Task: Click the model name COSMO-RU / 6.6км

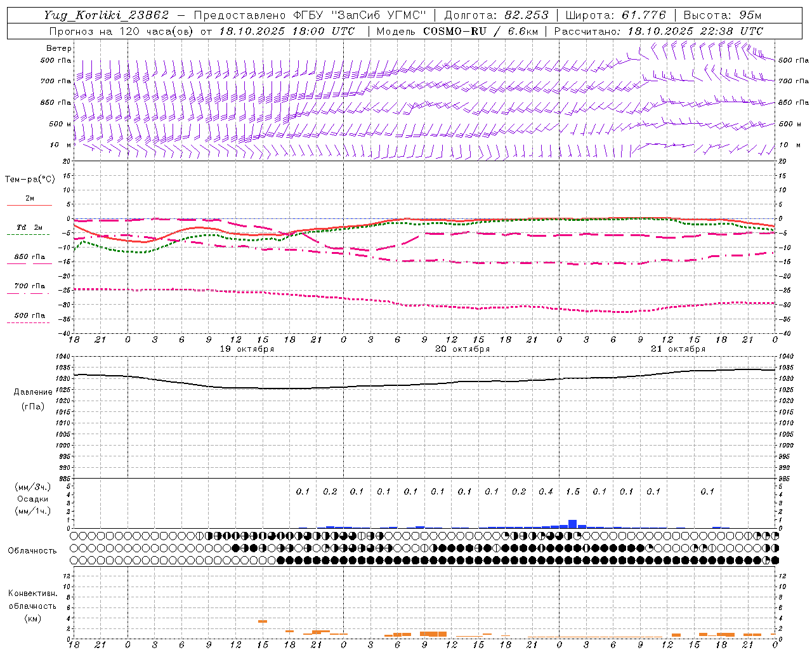Action: coord(480,31)
